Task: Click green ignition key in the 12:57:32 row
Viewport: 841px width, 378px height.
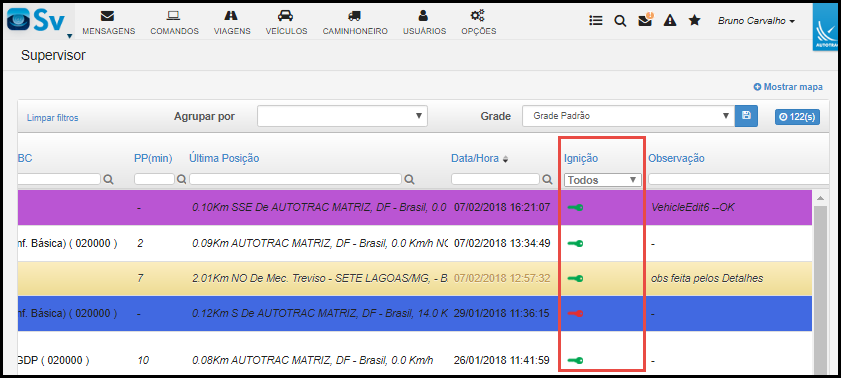Action: (576, 278)
